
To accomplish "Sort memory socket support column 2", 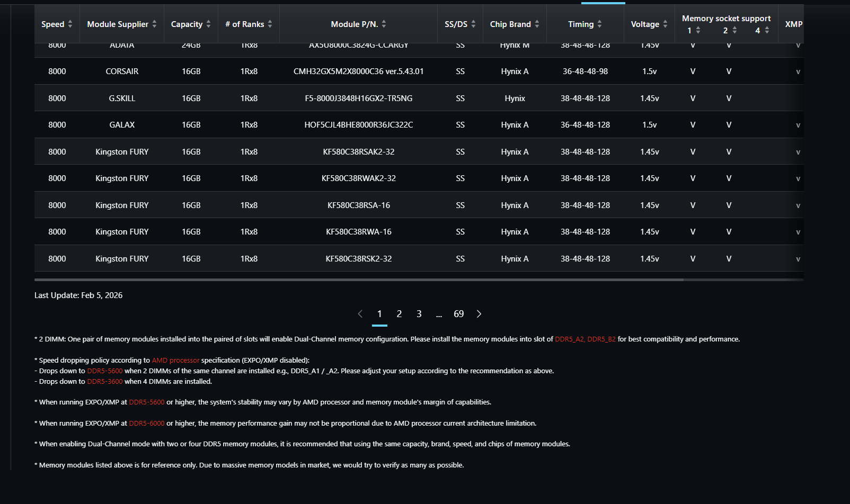I will [734, 31].
